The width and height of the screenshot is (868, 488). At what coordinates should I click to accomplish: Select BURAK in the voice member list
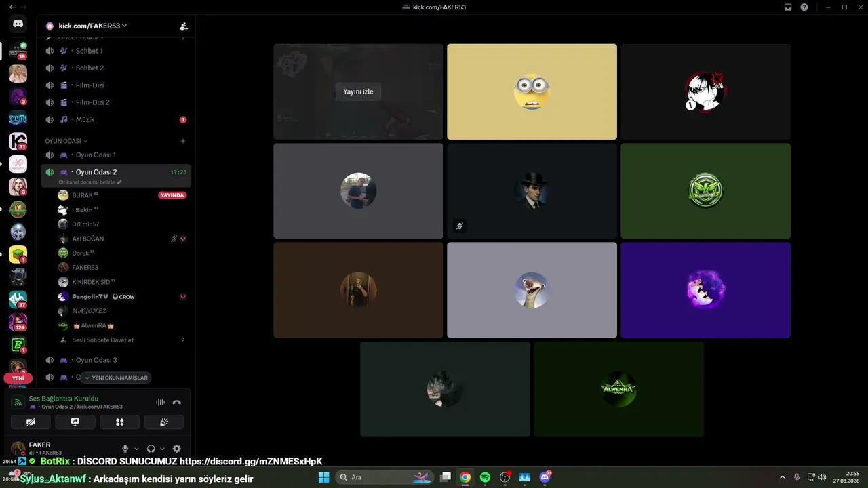point(122,195)
